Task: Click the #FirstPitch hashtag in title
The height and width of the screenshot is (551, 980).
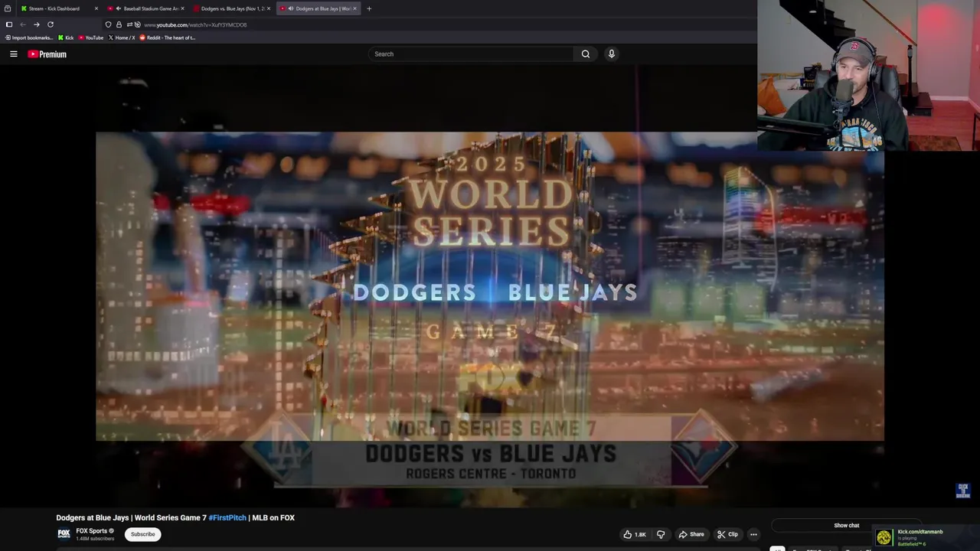Action: [x=227, y=518]
